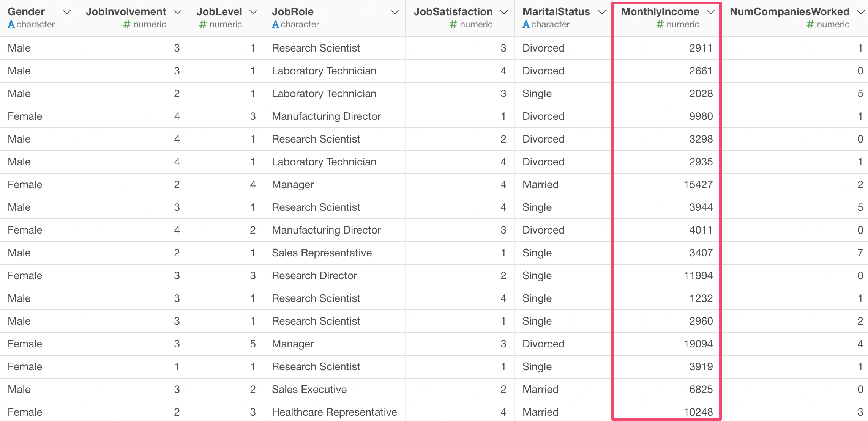Click the MonthlyIncome value 11994

pyautogui.click(x=698, y=276)
